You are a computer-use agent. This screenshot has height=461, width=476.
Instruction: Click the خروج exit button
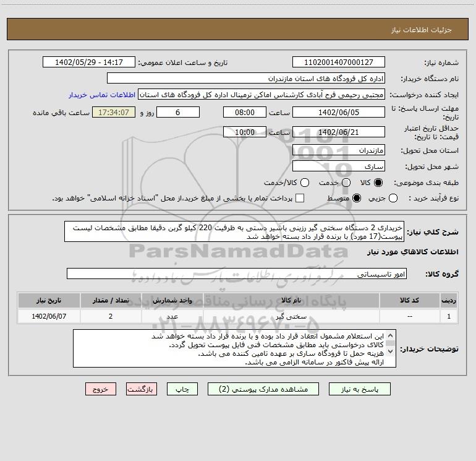point(101,389)
